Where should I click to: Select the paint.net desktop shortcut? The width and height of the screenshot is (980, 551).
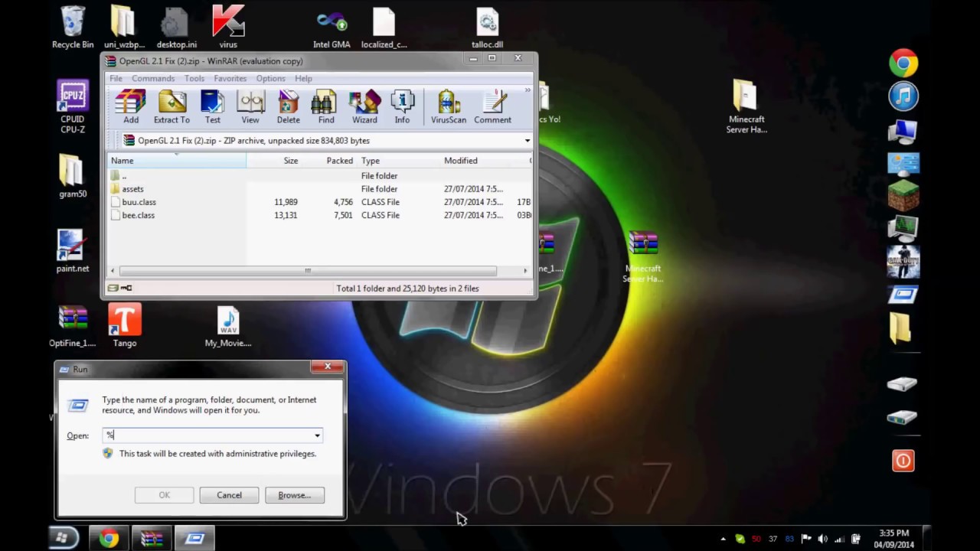click(x=73, y=251)
